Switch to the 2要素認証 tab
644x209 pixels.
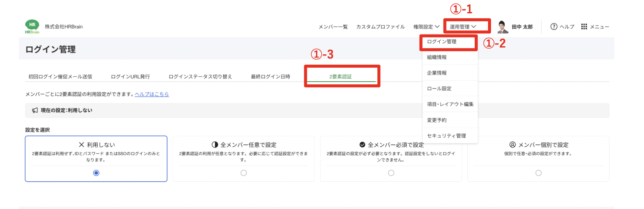(x=341, y=77)
